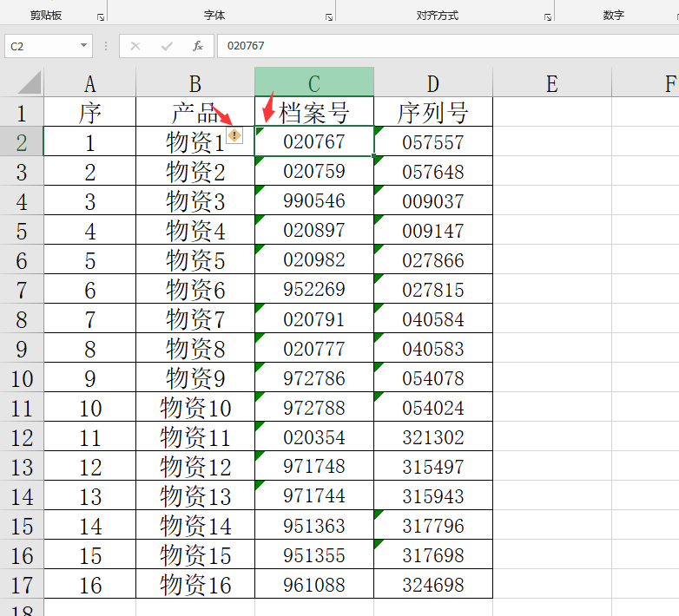Viewport: 679px width, 616px height.
Task: Select row 5 header
Action: [x=22, y=230]
